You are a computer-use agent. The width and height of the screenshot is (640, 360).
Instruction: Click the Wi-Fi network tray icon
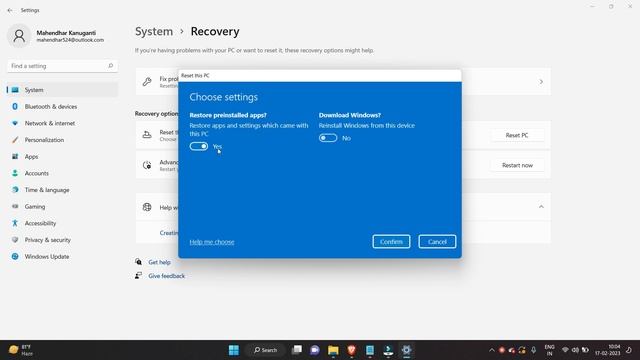tap(565, 350)
